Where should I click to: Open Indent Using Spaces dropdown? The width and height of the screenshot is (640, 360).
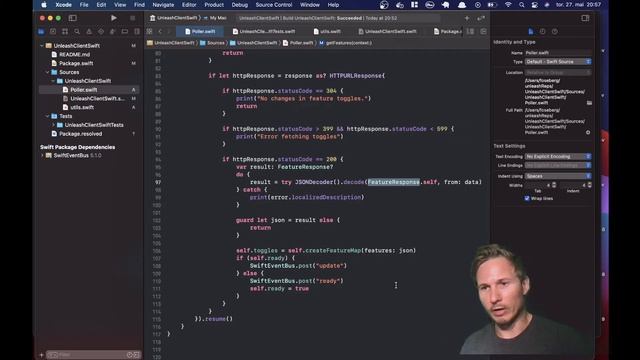[x=558, y=176]
